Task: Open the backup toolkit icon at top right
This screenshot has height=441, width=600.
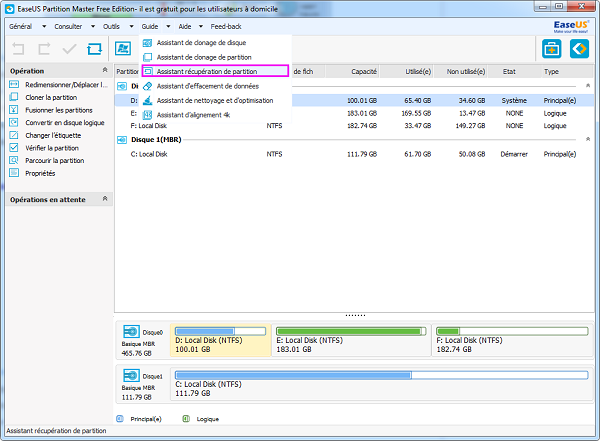Action: 551,49
